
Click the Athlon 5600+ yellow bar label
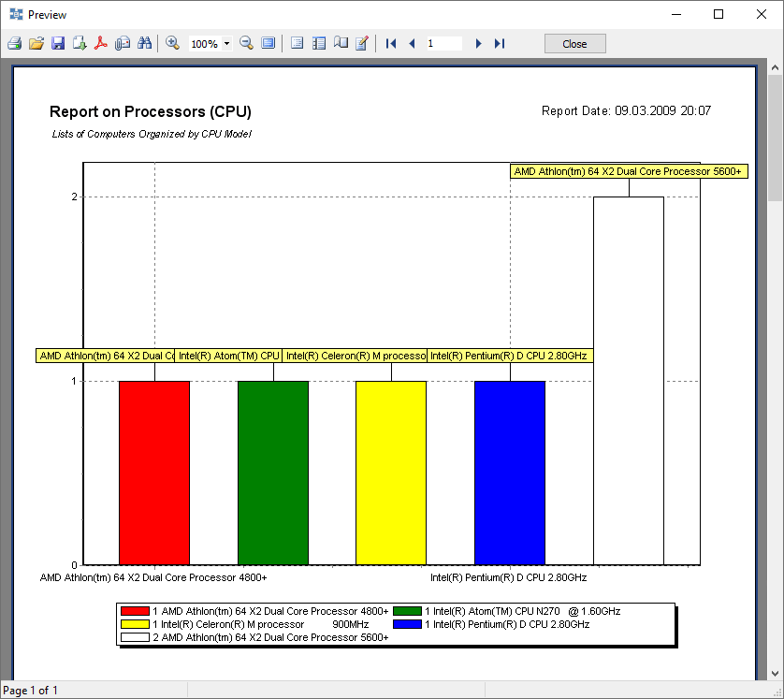pyautogui.click(x=629, y=171)
